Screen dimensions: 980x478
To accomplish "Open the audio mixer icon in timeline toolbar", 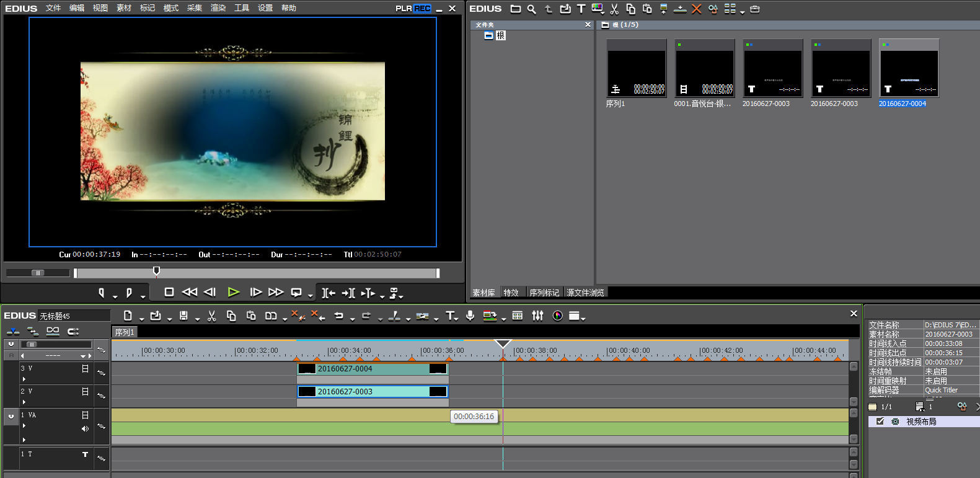I will [x=537, y=316].
